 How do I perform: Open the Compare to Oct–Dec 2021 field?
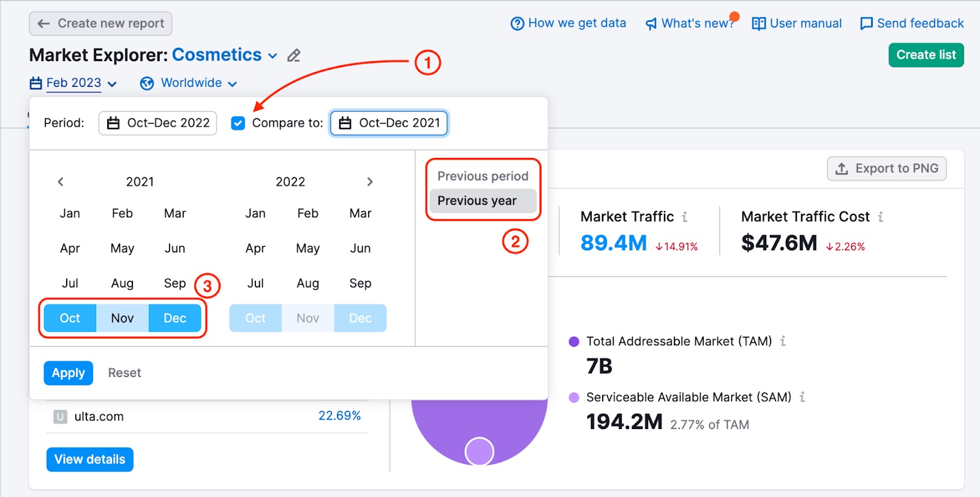[390, 123]
